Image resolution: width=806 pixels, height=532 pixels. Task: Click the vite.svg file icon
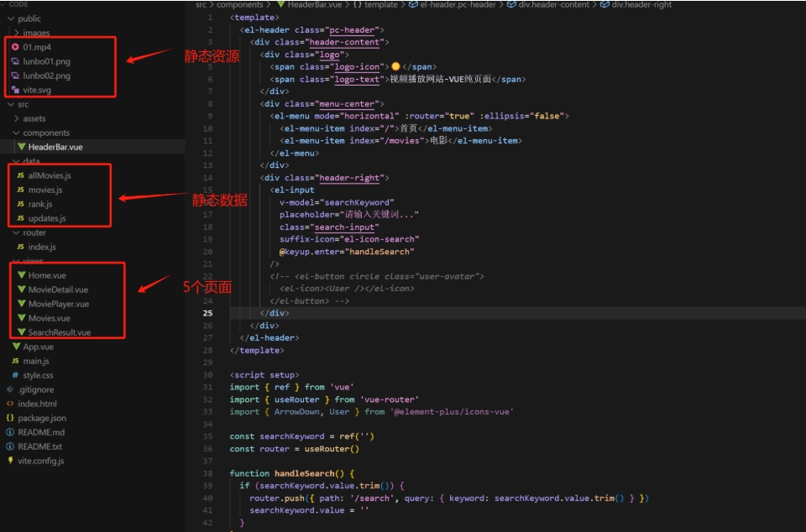coord(16,90)
